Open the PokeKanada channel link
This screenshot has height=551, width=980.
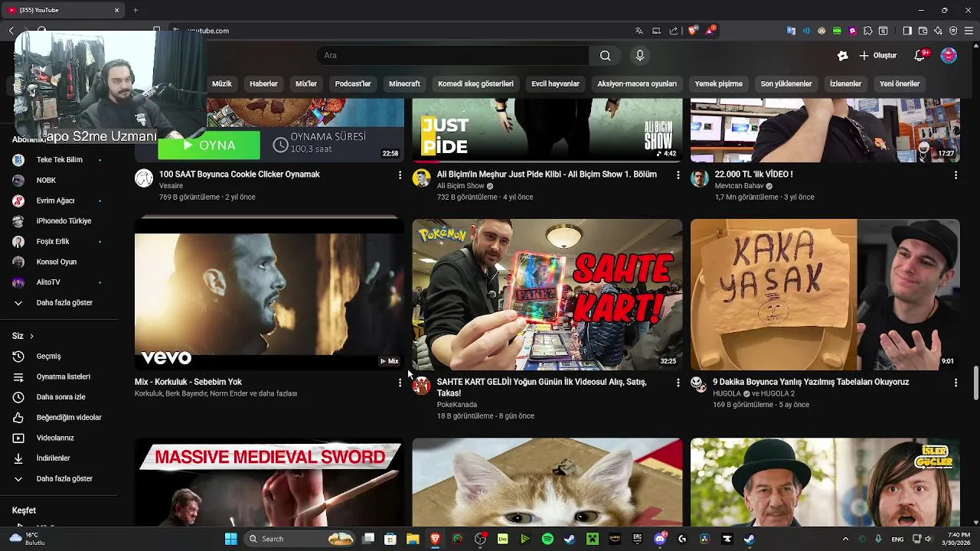pos(456,405)
